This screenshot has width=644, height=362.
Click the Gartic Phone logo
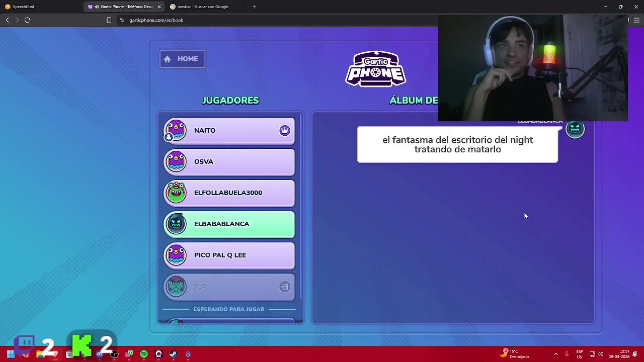point(375,69)
